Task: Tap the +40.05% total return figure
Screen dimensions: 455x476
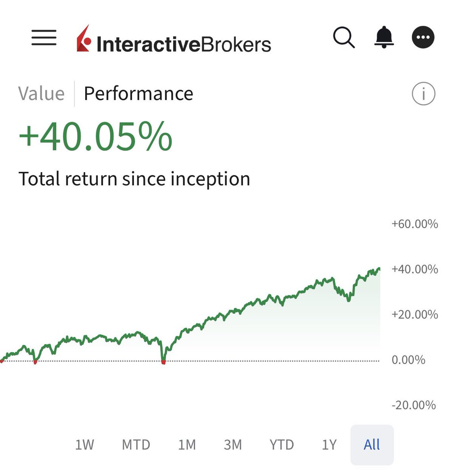Action: (96, 136)
